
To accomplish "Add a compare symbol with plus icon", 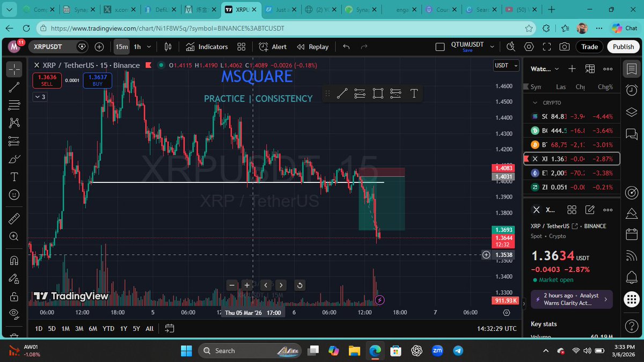I will [99, 47].
